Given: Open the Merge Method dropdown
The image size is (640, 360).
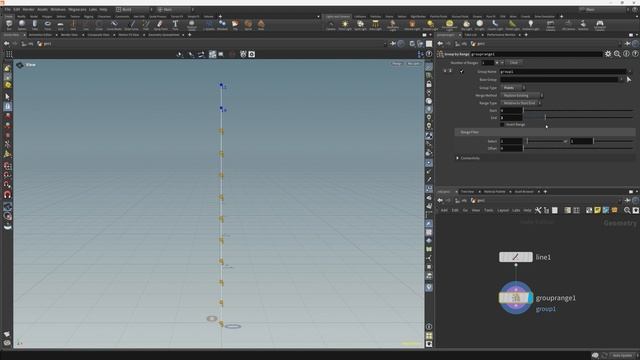Looking at the screenshot, I should pos(522,96).
